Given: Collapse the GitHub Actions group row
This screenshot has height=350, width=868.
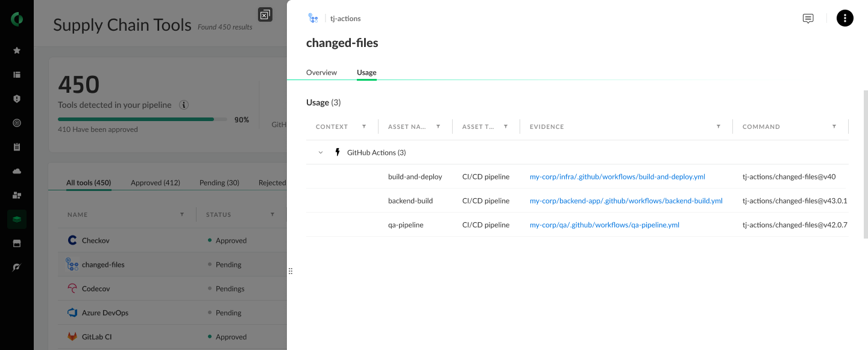Looking at the screenshot, I should click(x=321, y=152).
